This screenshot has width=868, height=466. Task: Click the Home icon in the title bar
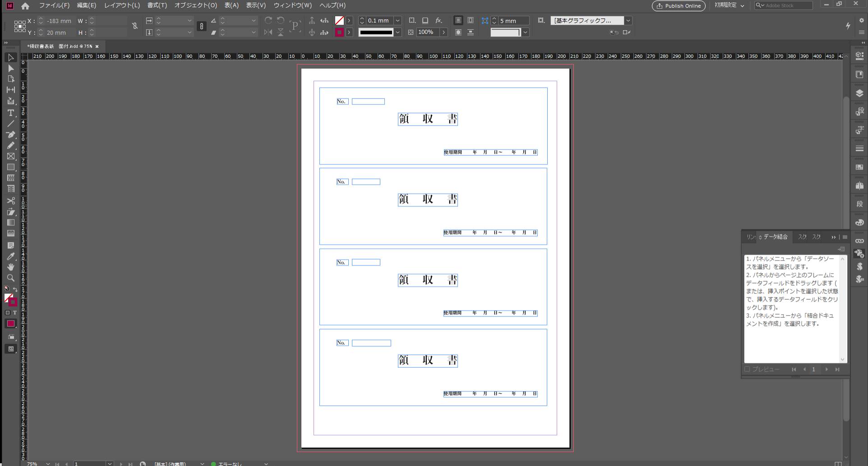pyautogui.click(x=25, y=6)
